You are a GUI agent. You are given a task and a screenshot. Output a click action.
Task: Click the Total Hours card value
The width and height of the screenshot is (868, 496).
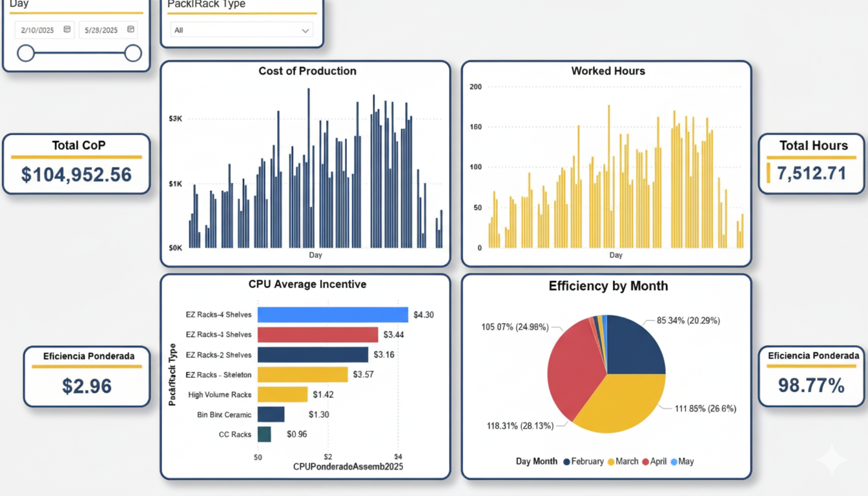pyautogui.click(x=811, y=173)
